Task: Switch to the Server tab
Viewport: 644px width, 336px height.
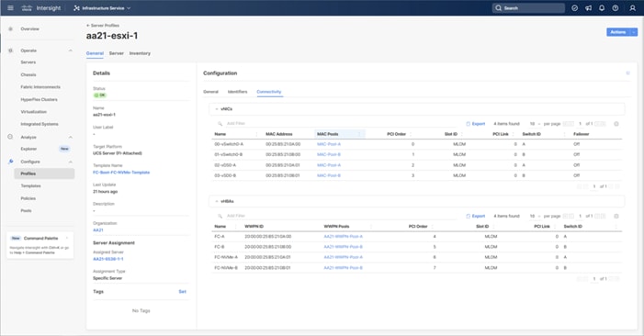Action: tap(117, 53)
